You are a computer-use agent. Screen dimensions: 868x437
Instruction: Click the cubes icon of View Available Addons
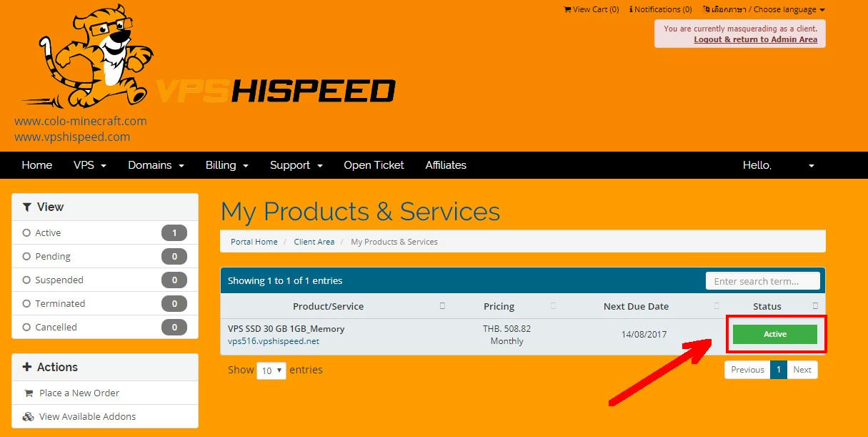pyautogui.click(x=29, y=417)
